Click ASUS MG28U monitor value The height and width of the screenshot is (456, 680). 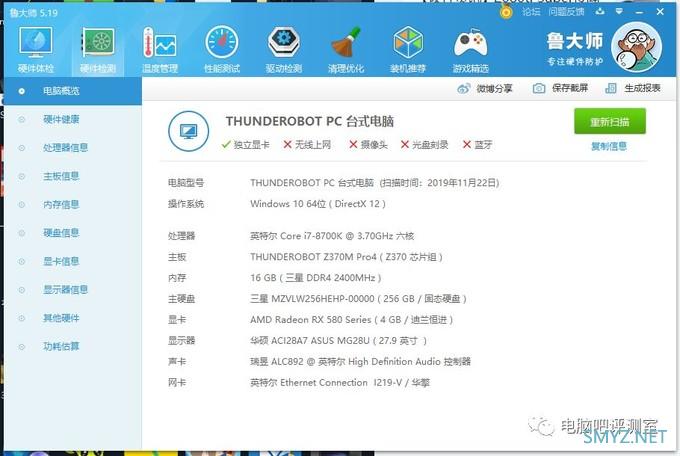(338, 341)
